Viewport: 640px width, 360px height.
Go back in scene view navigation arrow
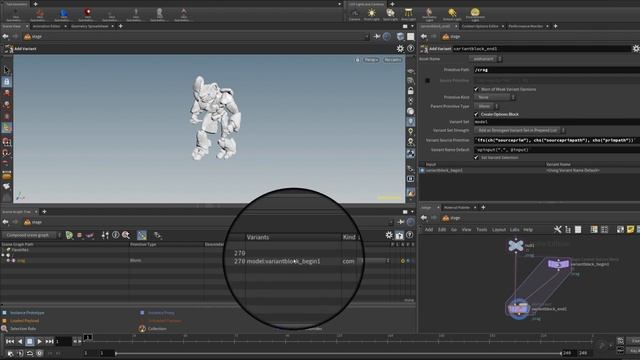pyautogui.click(x=5, y=36)
